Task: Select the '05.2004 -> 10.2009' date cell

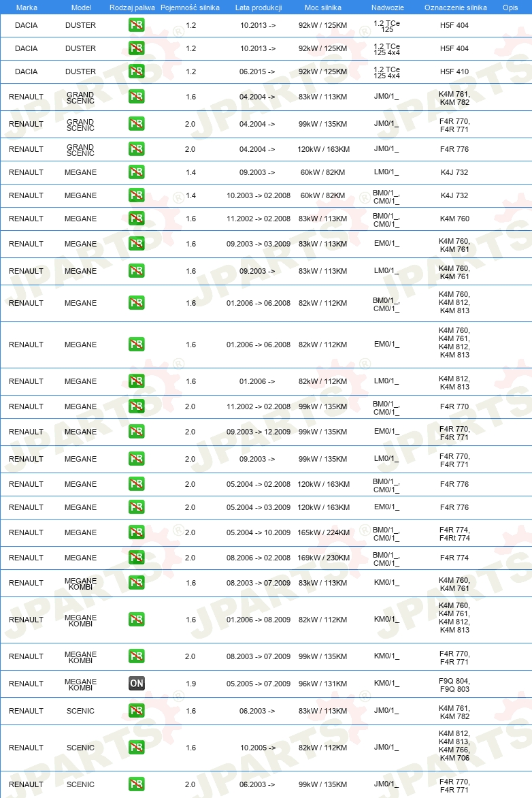Action: [x=259, y=533]
